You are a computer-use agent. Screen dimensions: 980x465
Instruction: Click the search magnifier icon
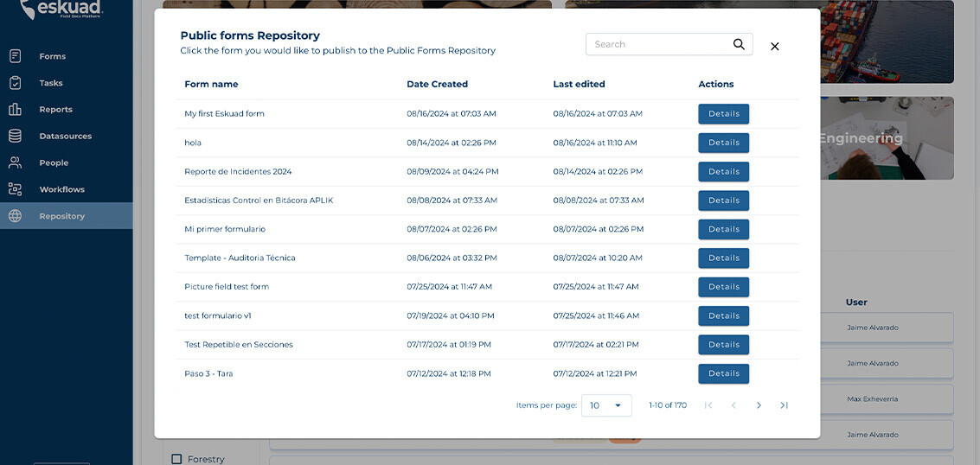pos(739,44)
